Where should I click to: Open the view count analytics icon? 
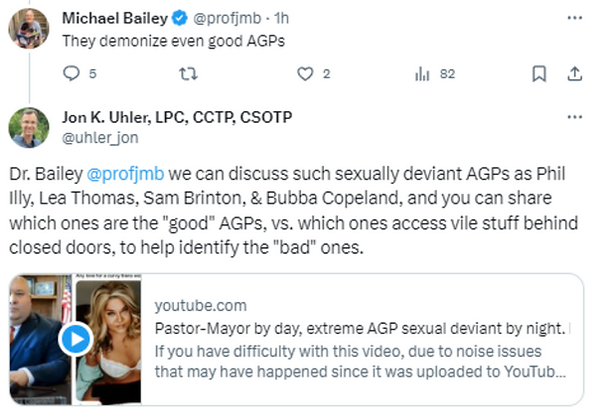click(x=422, y=73)
